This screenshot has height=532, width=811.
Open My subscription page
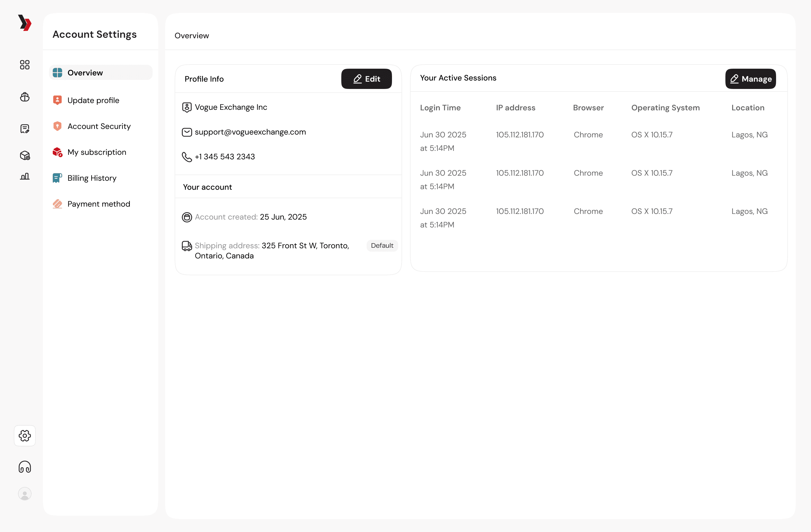tap(97, 152)
